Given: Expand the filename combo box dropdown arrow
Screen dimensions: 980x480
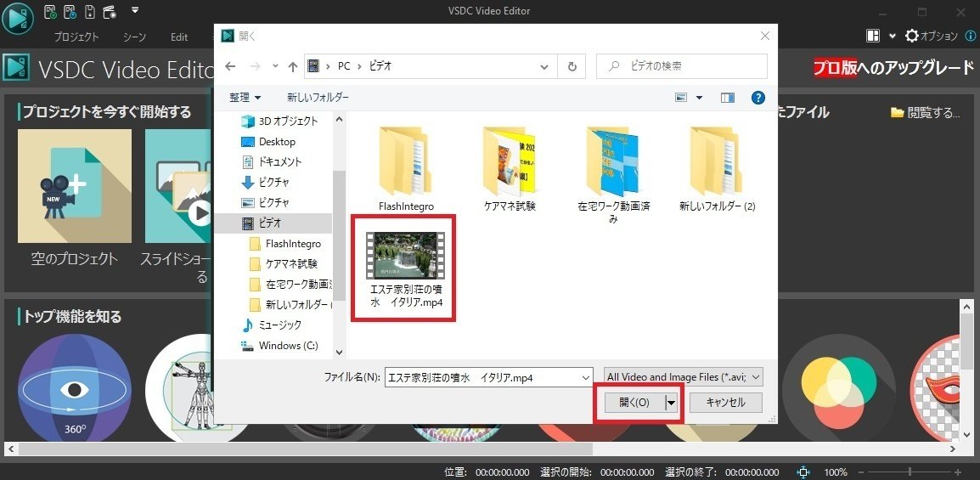Looking at the screenshot, I should [x=586, y=377].
